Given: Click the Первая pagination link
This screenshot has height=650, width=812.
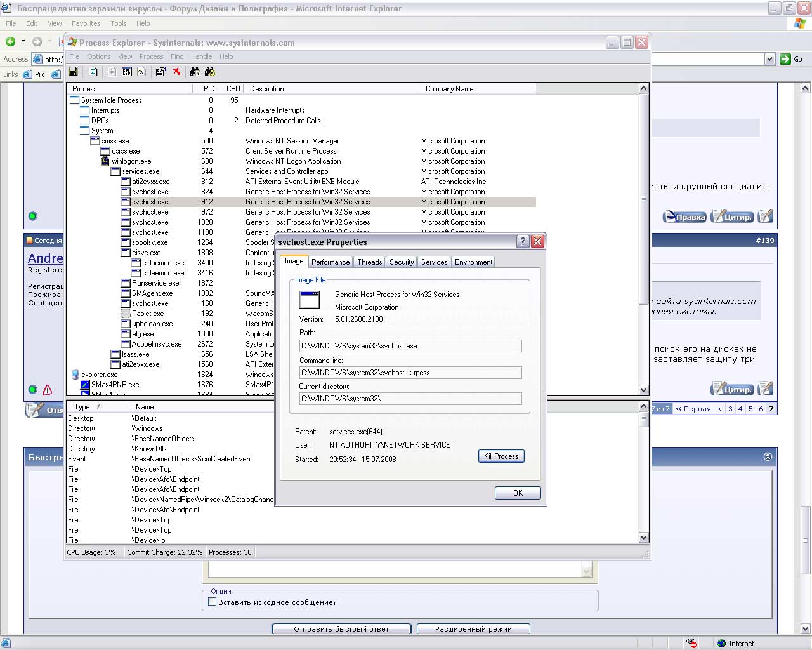Looking at the screenshot, I should click(693, 409).
